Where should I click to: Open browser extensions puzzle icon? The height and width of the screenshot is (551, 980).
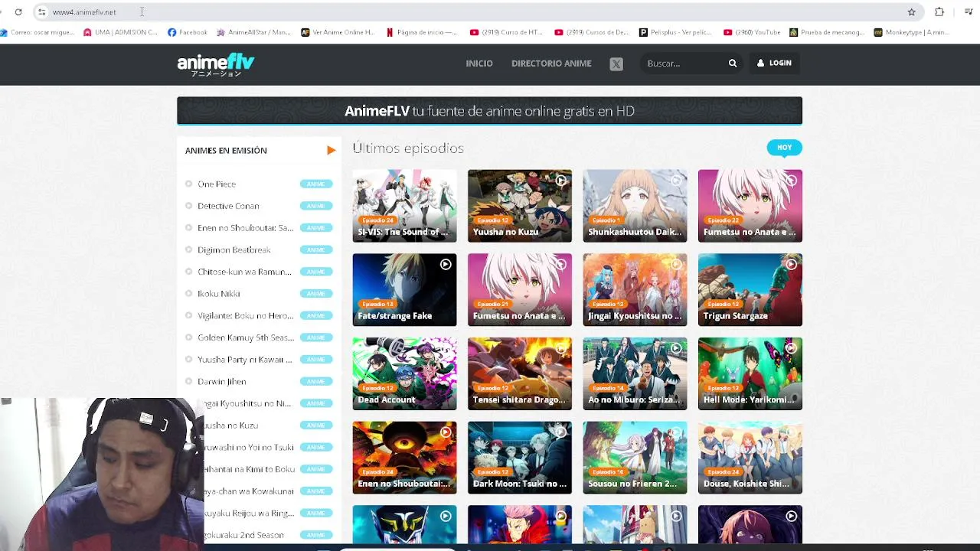(x=939, y=12)
